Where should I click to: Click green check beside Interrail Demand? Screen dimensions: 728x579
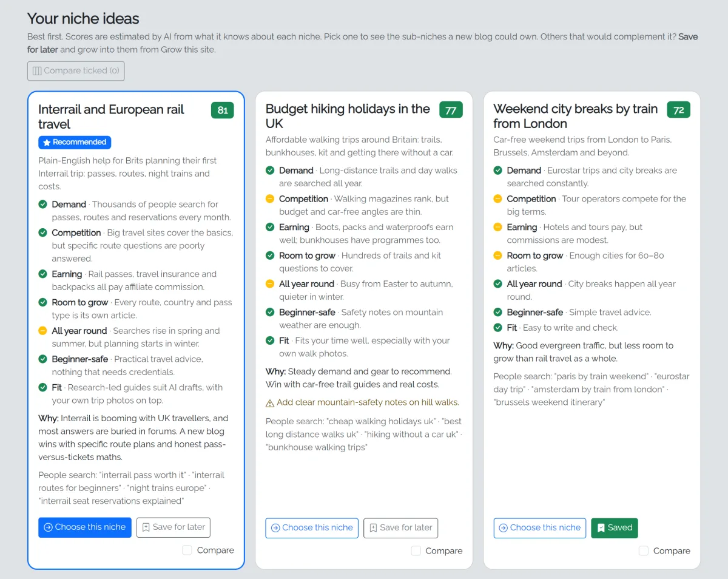coord(42,204)
